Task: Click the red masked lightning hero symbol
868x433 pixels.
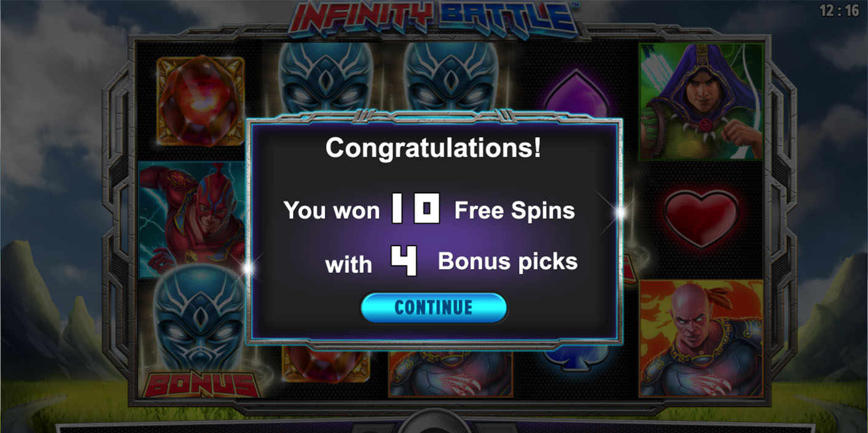Action: [x=192, y=220]
